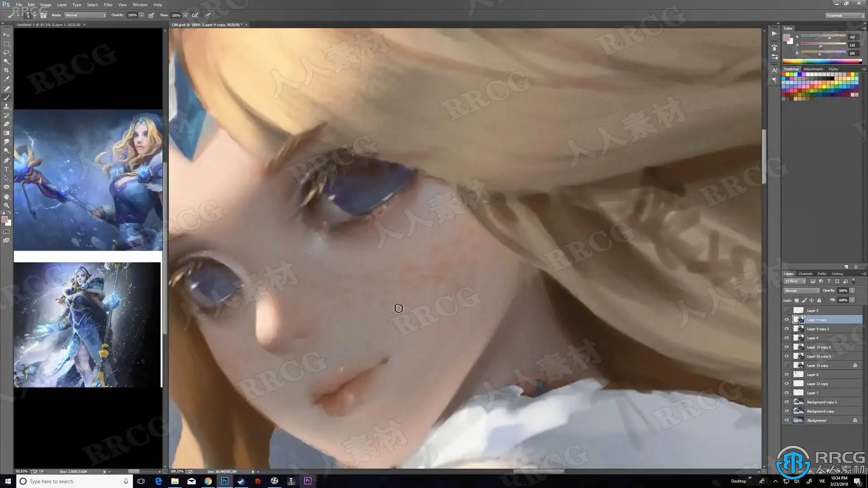Hide the Background copy 2 layer

[x=787, y=402]
